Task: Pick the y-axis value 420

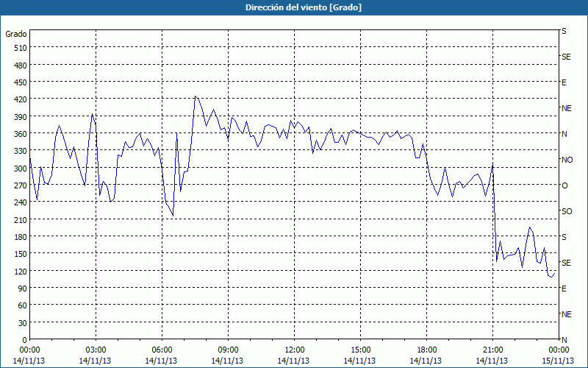Action: click(21, 99)
